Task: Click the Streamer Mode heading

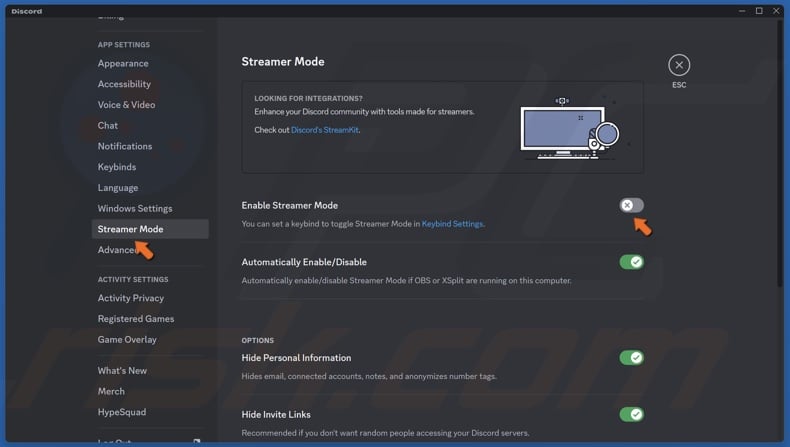Action: tap(283, 61)
